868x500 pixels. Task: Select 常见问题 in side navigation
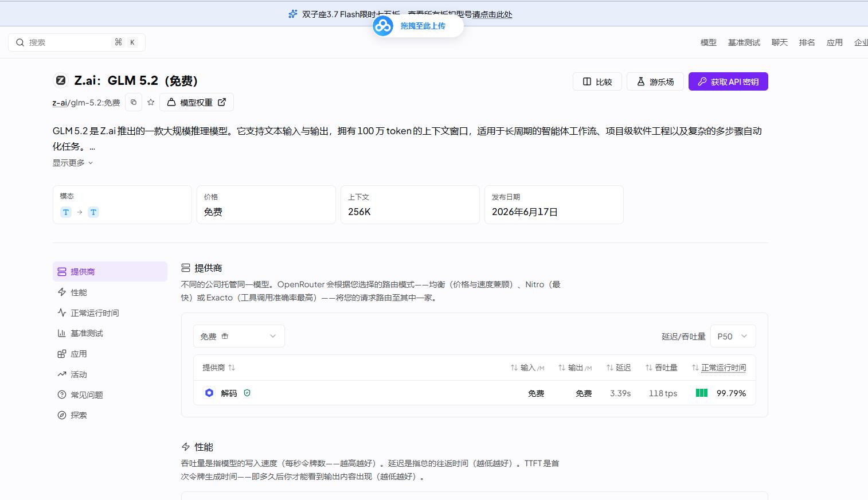(x=110, y=395)
